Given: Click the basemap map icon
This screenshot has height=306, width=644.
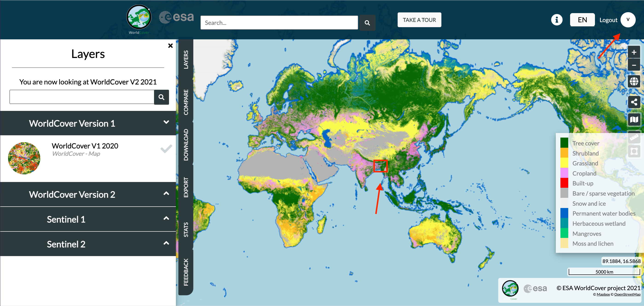Looking at the screenshot, I should pyautogui.click(x=634, y=120).
